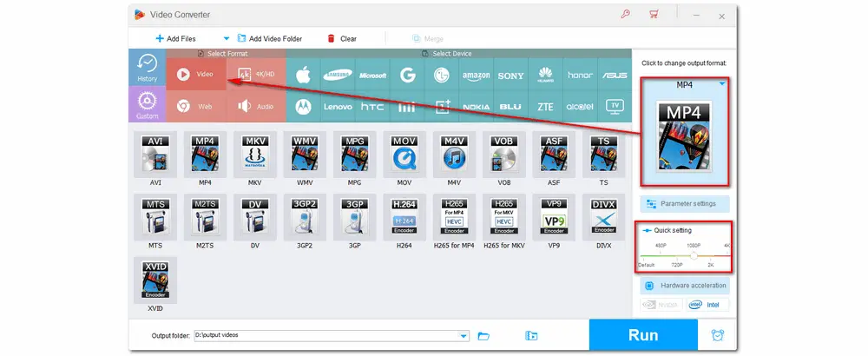Open the Custom tab
The height and width of the screenshot is (356, 868).
tap(148, 105)
